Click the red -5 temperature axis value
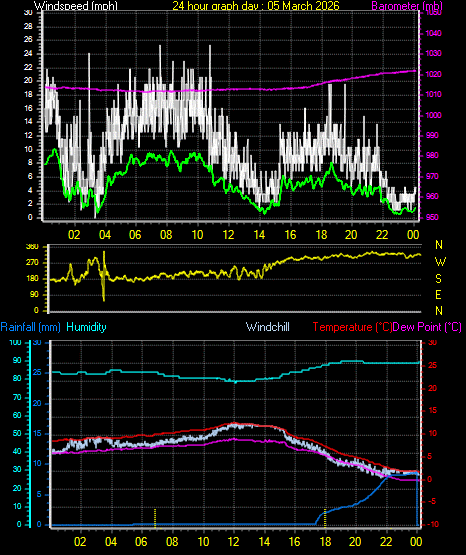Viewport: 466px width, 555px height. pyautogui.click(x=432, y=502)
